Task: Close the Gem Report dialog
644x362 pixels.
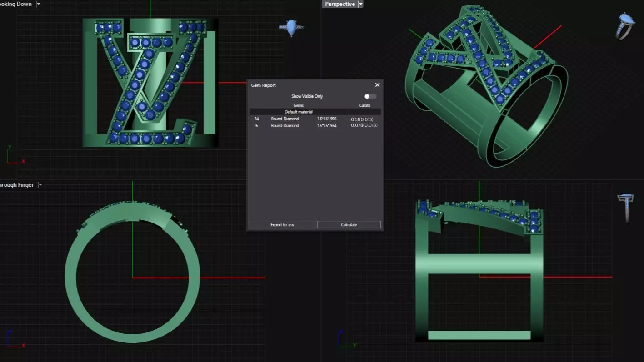Action: pos(377,85)
